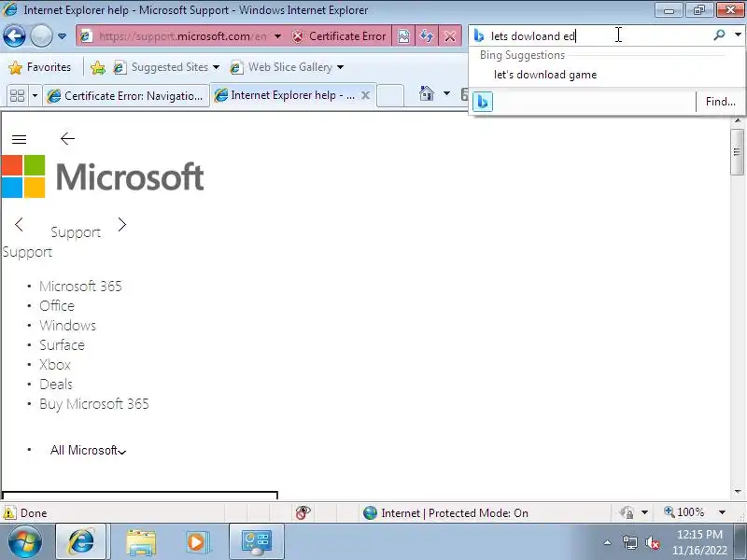This screenshot has height=560, width=747.
Task: Click the search magnifier icon
Action: 719,35
